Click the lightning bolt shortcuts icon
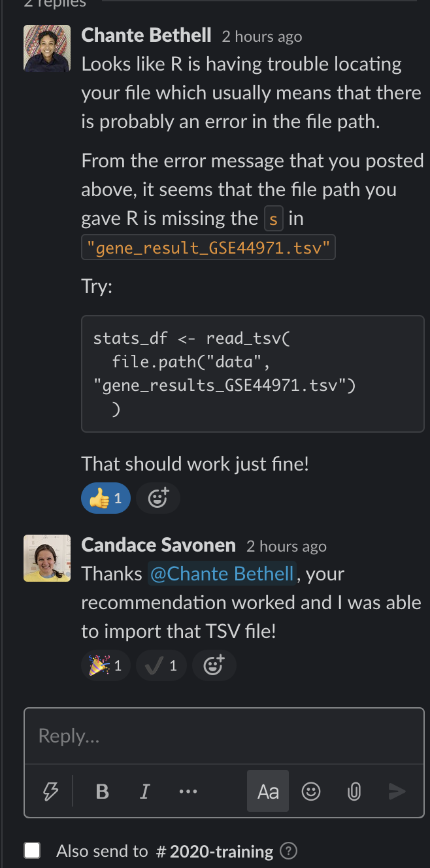The height and width of the screenshot is (868, 430). click(x=50, y=792)
